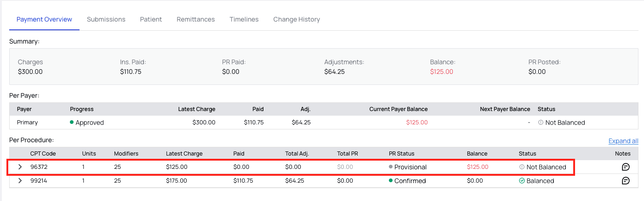Image resolution: width=644 pixels, height=201 pixels.
Task: Select the Payment Overview tab
Action: 44,19
